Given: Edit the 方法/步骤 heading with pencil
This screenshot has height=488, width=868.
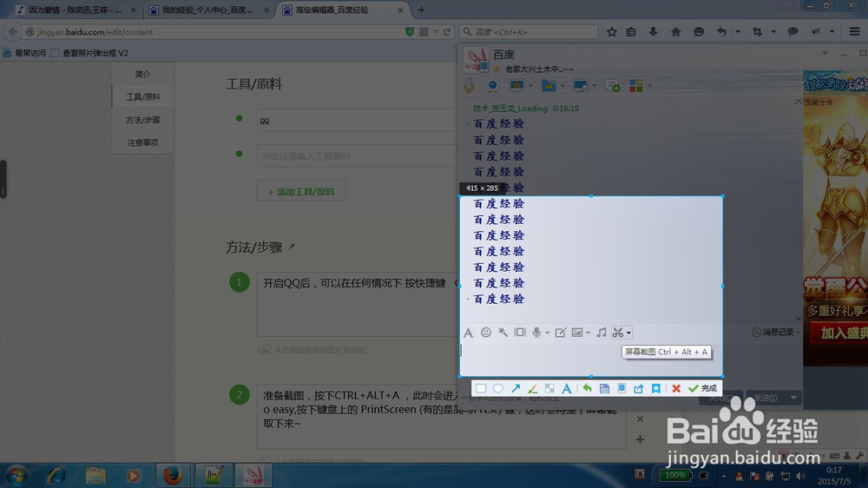Looking at the screenshot, I should (x=292, y=247).
